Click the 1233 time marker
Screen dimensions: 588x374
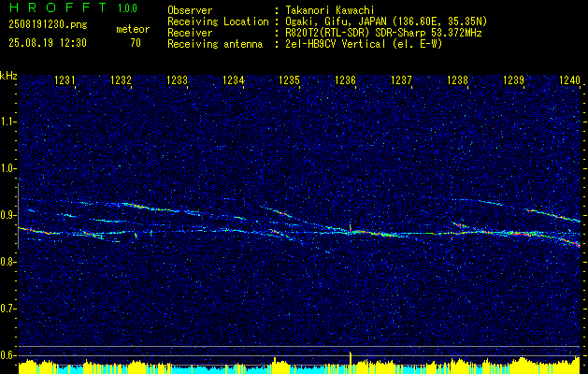[x=177, y=79]
